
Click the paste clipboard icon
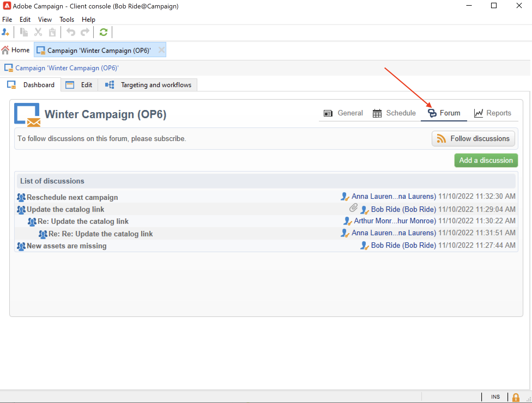pos(52,32)
